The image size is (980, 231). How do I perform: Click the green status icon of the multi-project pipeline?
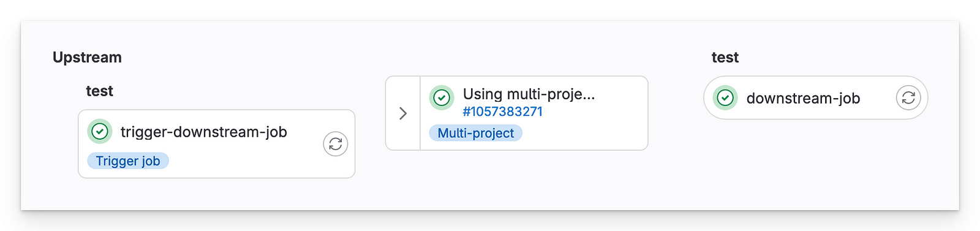point(442,97)
